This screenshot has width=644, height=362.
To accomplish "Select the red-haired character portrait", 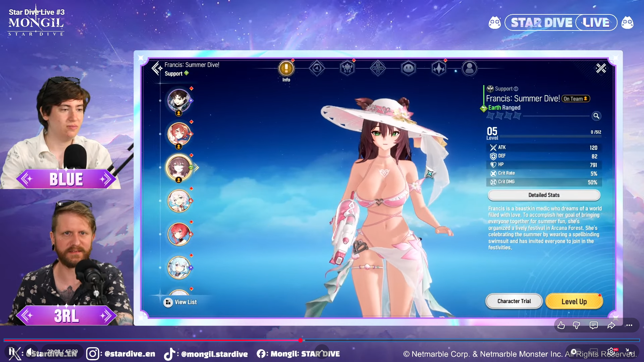I will 179,234.
